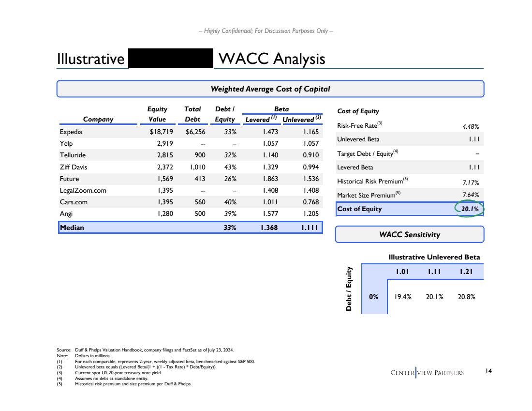Click the 0% Debt / Equity sensitivity cell
The image size is (532, 411).
tap(373, 297)
